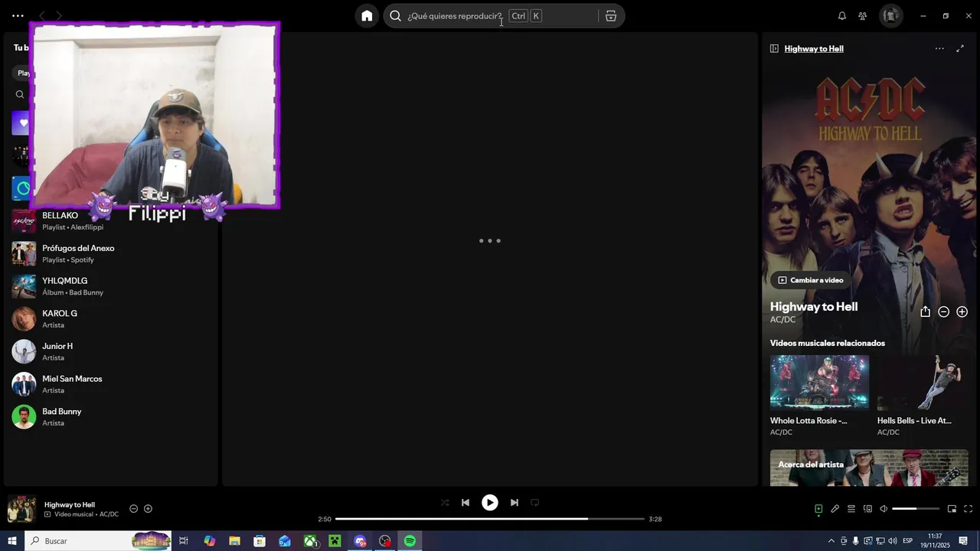Image resolution: width=980 pixels, height=551 pixels.
Task: Click the 'Cambiar a video' button
Action: coord(810,280)
